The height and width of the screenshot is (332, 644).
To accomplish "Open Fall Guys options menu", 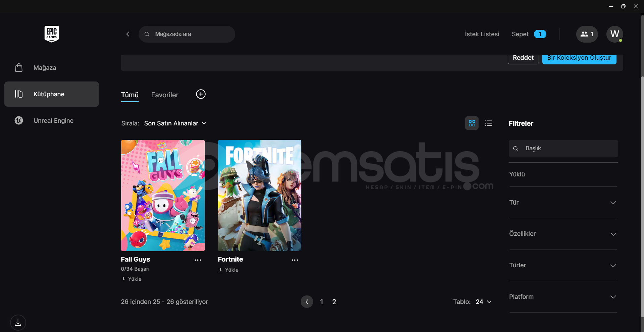I will click(x=198, y=260).
